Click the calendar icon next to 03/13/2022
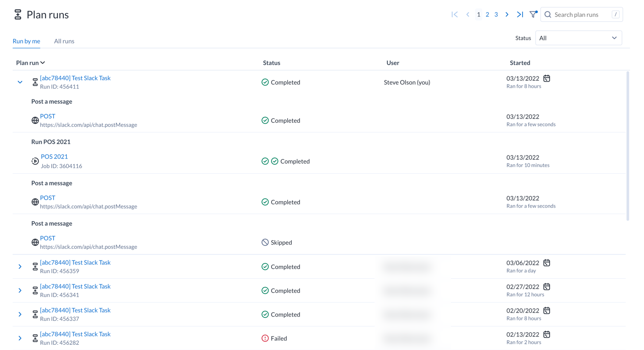Viewport: 644px width, 350px height. pos(547,79)
